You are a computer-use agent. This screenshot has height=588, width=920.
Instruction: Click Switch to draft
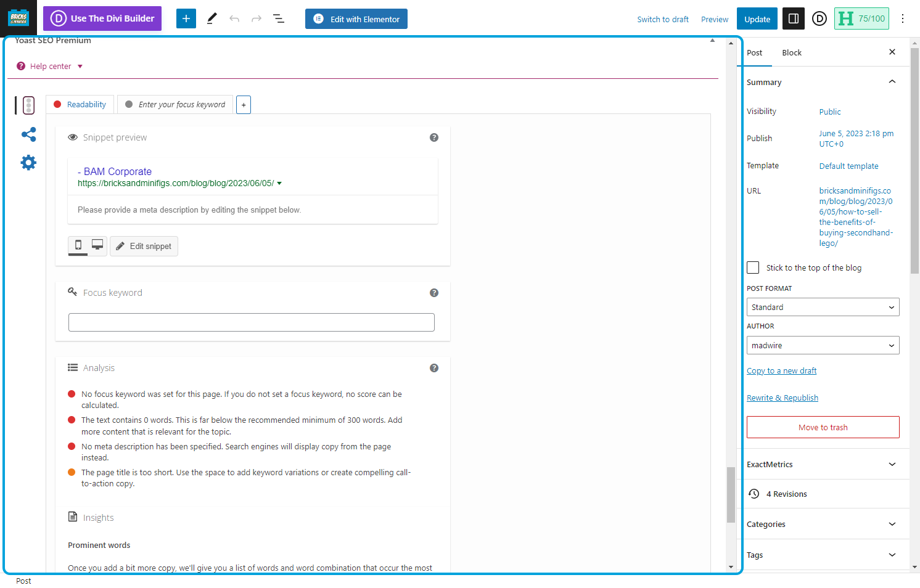663,19
